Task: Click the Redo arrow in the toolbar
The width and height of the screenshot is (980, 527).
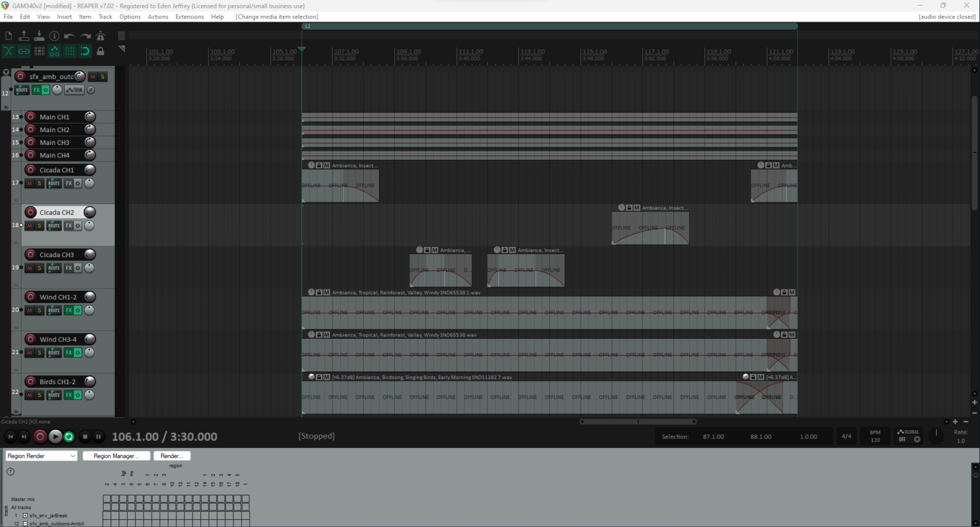Action: pos(85,35)
